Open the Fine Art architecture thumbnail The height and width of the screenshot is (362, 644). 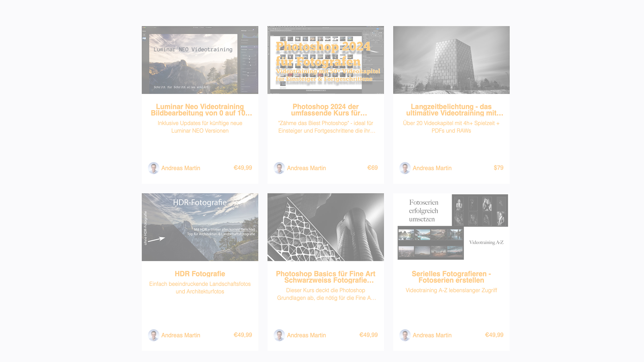[326, 227]
